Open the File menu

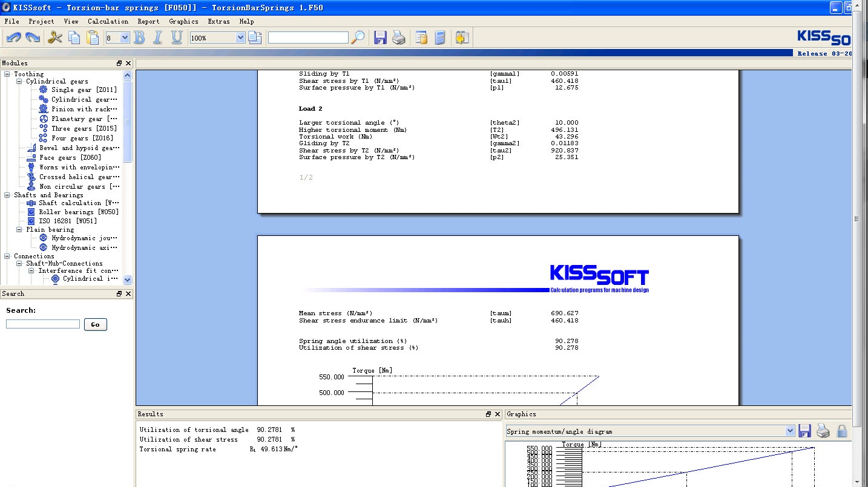(x=12, y=21)
